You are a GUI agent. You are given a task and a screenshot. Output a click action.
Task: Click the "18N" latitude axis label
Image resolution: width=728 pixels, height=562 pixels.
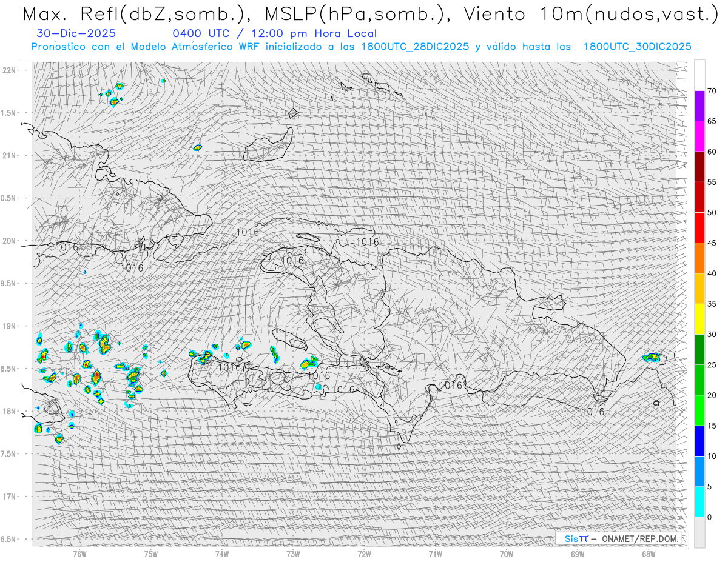(x=8, y=411)
